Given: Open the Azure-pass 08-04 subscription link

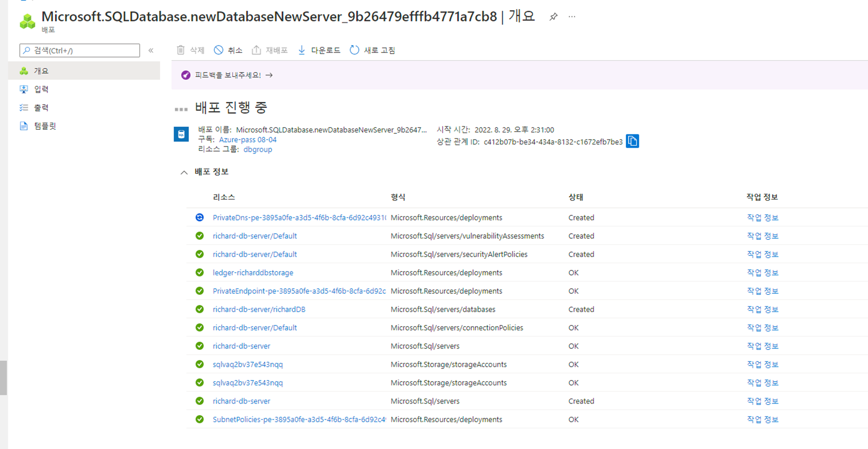Looking at the screenshot, I should pos(248,139).
